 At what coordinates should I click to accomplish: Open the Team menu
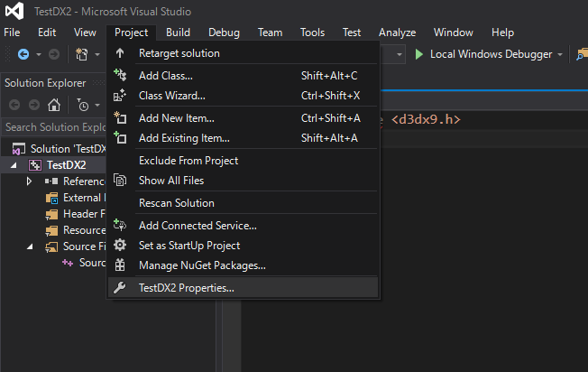click(x=270, y=33)
